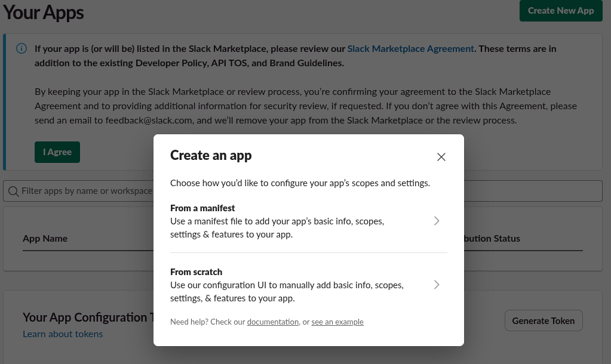The image size is (611, 364).
Task: Click the info icon in the banner
Action: 22,49
